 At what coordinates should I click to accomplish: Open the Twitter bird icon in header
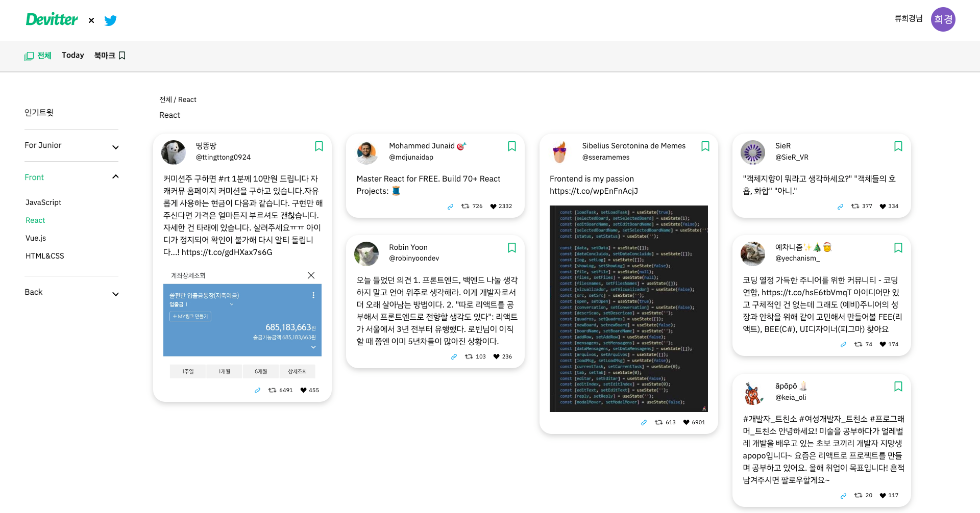(110, 20)
